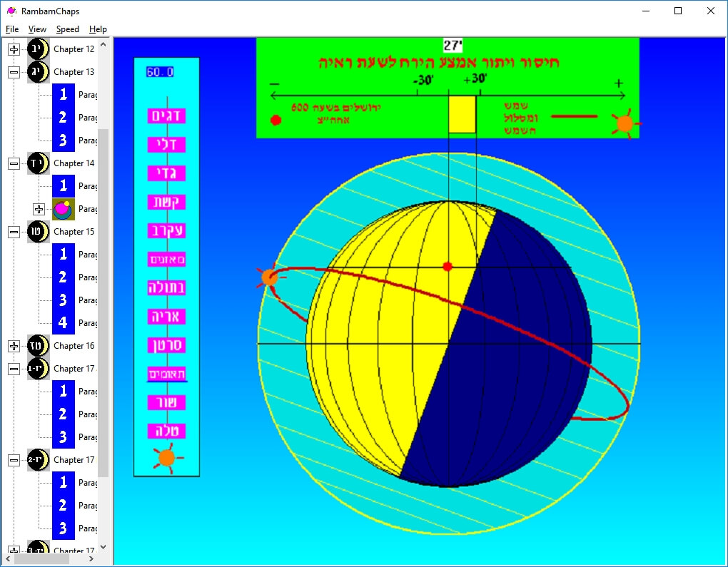Click the sun icon below the zodiac list
Viewport: 728px width, 567px height.
167,458
